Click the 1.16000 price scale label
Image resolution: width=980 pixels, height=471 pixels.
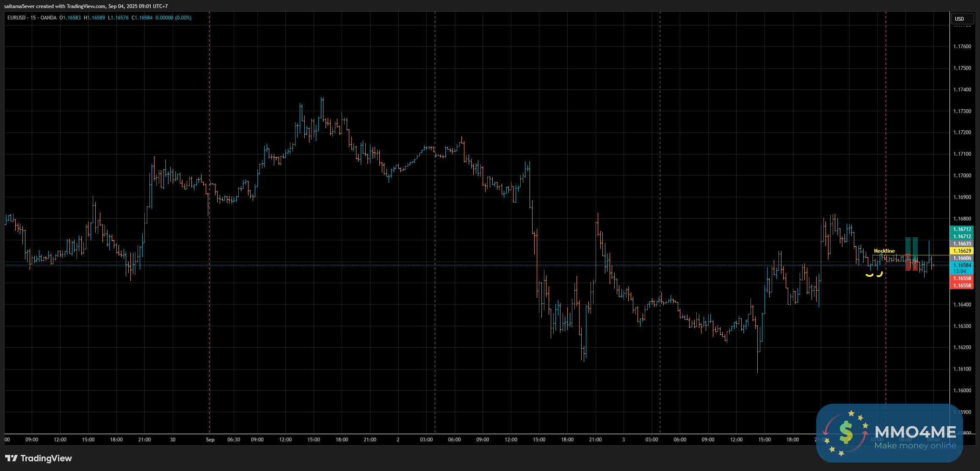click(x=962, y=391)
